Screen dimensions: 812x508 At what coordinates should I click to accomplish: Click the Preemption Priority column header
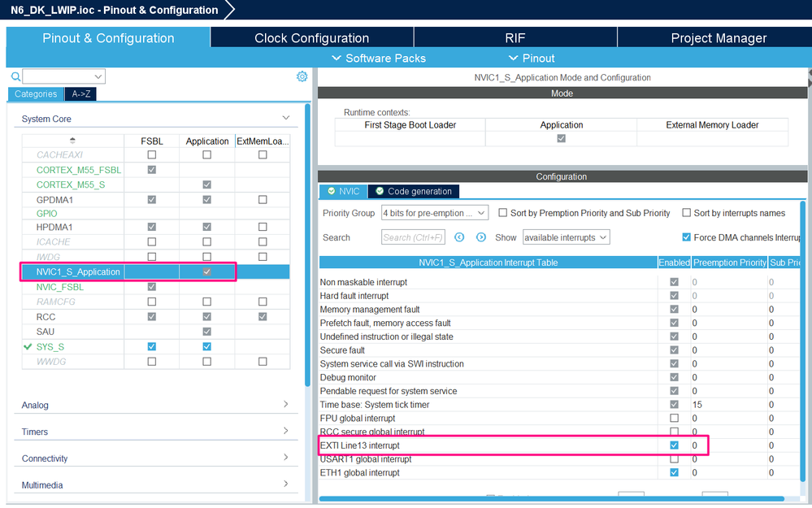[x=729, y=263]
